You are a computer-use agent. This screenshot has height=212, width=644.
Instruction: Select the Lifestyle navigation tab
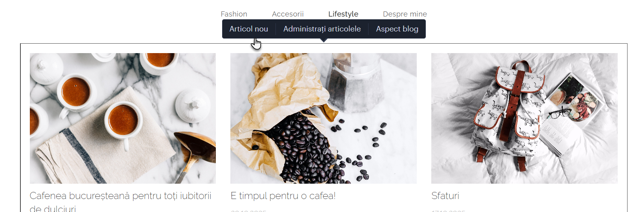(343, 14)
